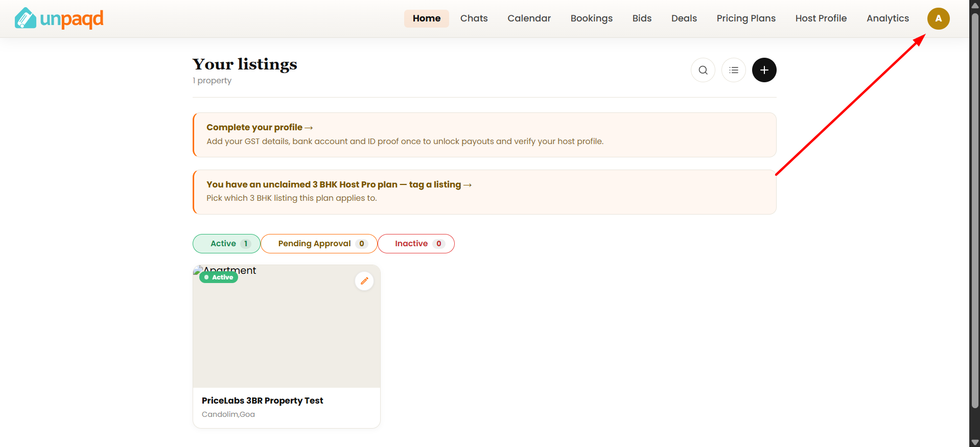Edit PriceLabs listing via pencil icon
This screenshot has height=447, width=980.
[x=364, y=281]
